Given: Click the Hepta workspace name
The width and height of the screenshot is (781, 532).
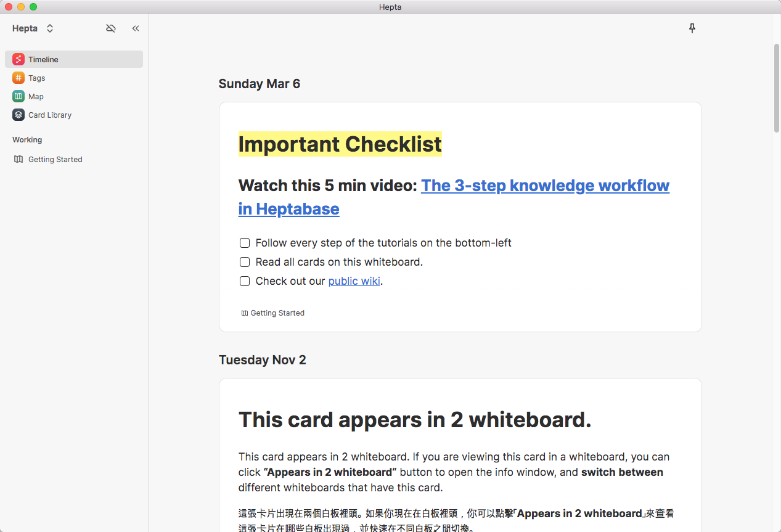Looking at the screenshot, I should click(x=25, y=28).
